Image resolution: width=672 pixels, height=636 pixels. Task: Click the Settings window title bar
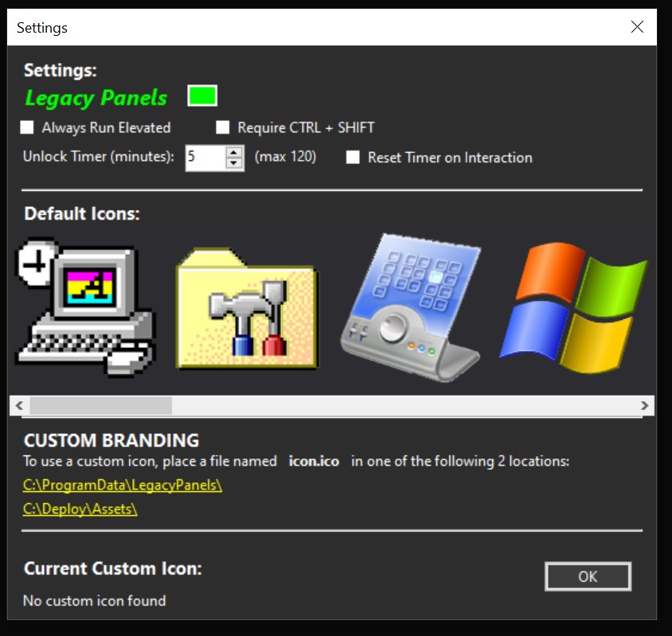318,27
